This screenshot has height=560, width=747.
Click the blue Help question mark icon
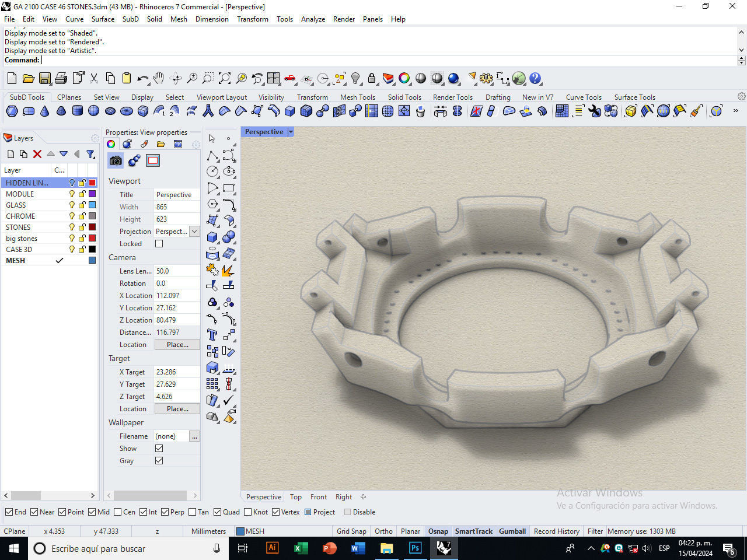pos(535,78)
